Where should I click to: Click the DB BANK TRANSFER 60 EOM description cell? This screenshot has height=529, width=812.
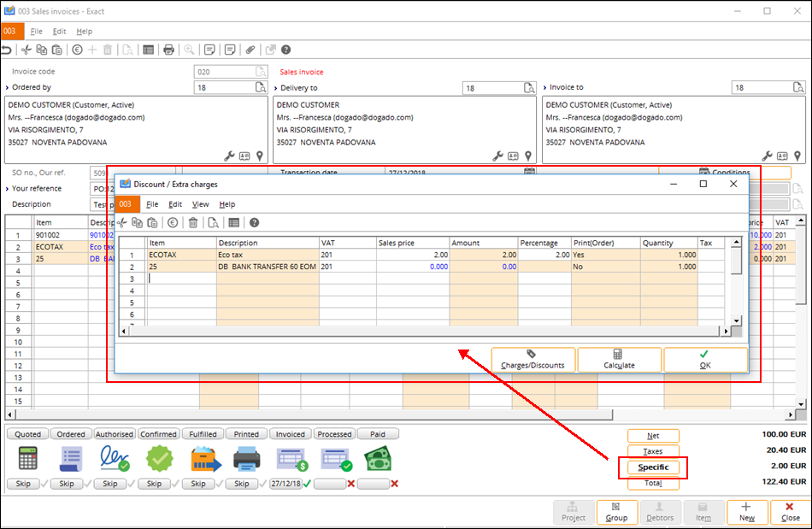point(268,267)
